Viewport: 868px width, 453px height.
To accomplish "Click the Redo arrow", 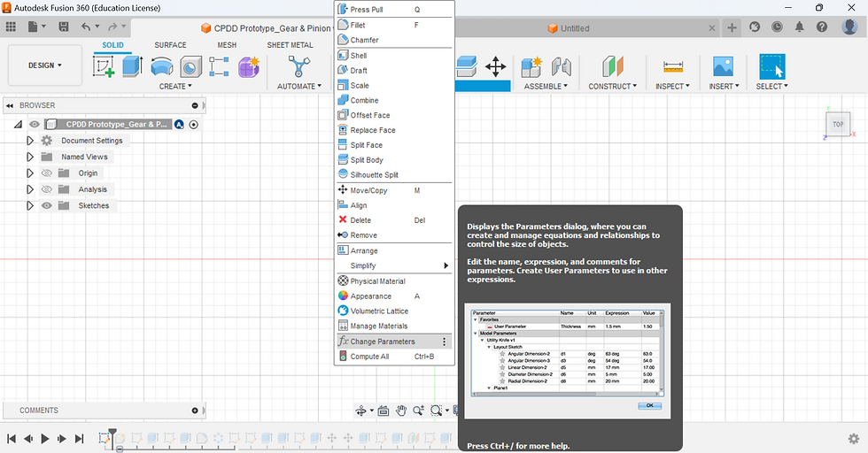I will 113,27.
